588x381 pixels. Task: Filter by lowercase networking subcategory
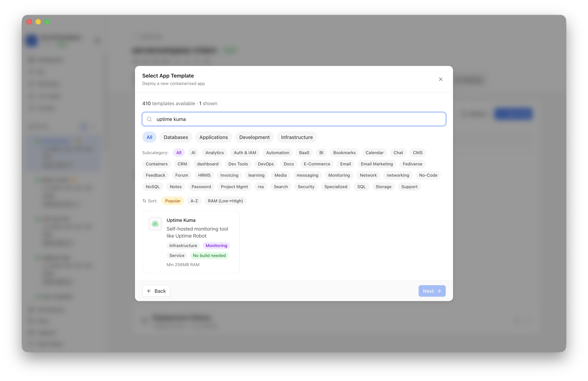click(398, 175)
